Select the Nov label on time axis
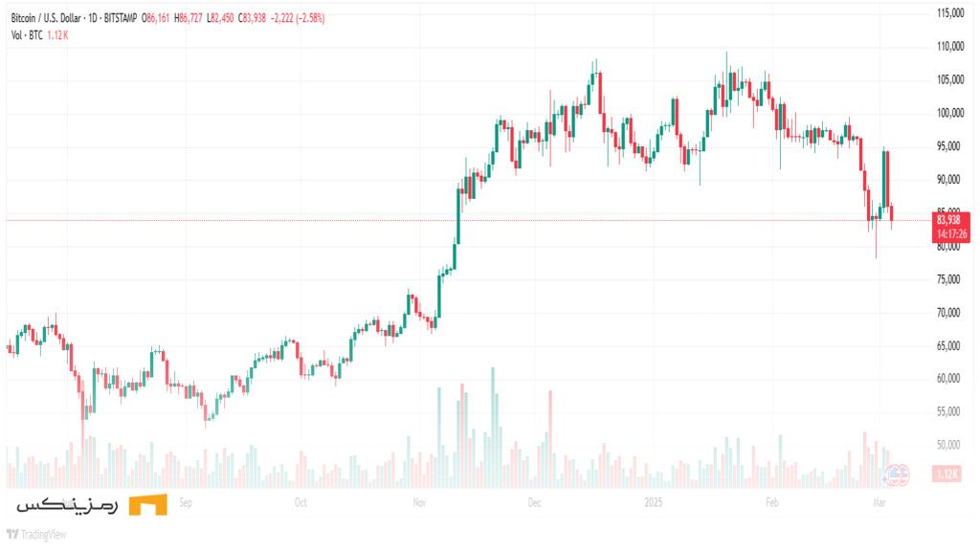The height and width of the screenshot is (551, 980). tap(418, 502)
